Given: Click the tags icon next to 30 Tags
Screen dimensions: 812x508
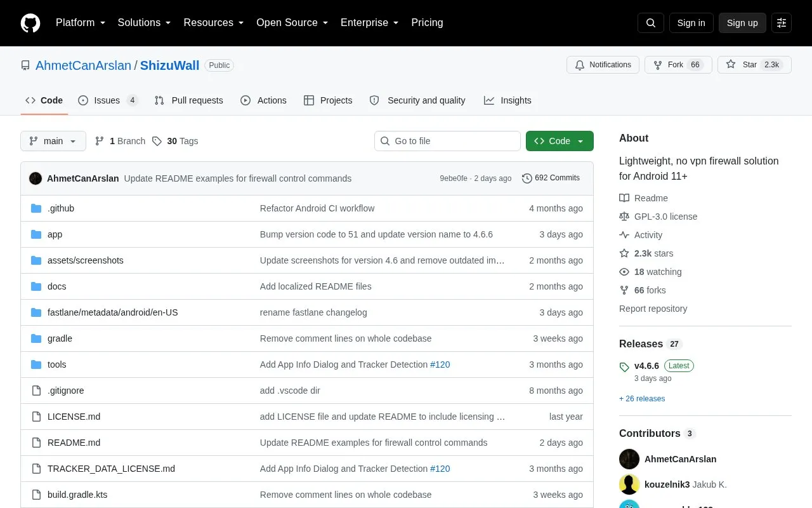Looking at the screenshot, I should [157, 141].
